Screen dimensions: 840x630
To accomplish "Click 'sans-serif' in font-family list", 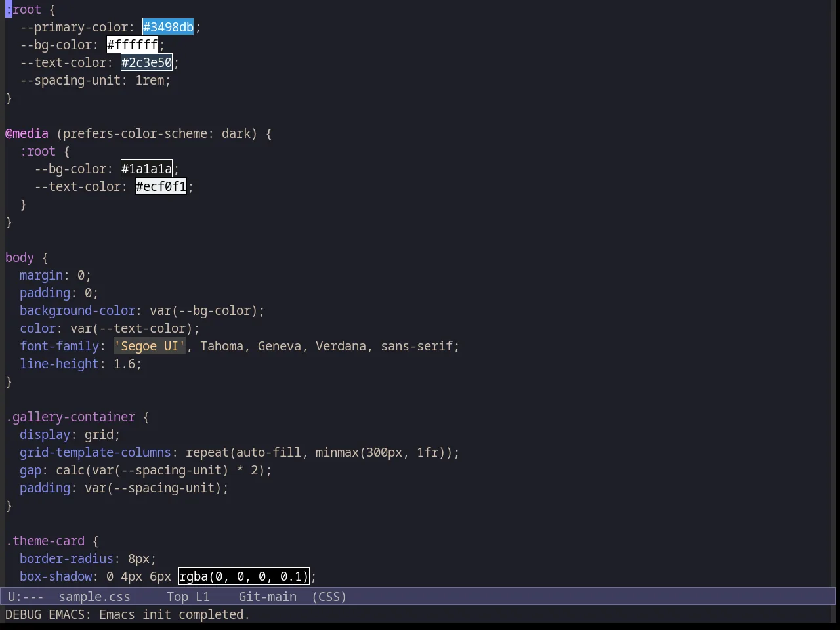I will (x=417, y=346).
